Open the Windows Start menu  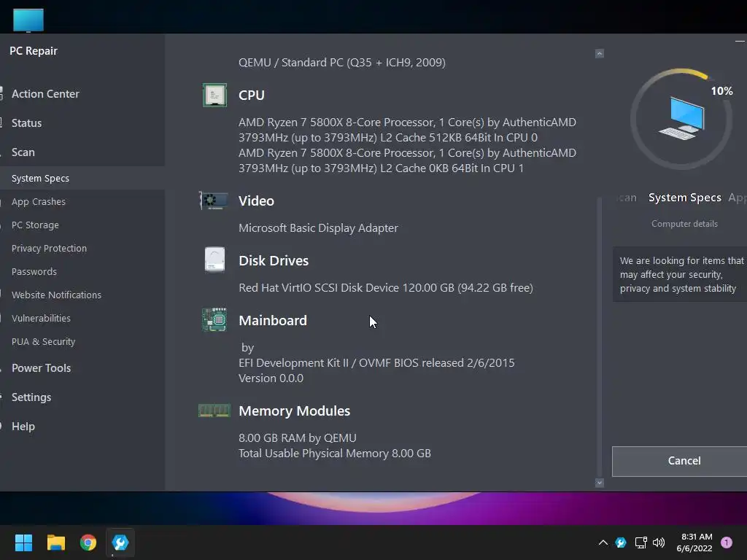click(x=23, y=542)
